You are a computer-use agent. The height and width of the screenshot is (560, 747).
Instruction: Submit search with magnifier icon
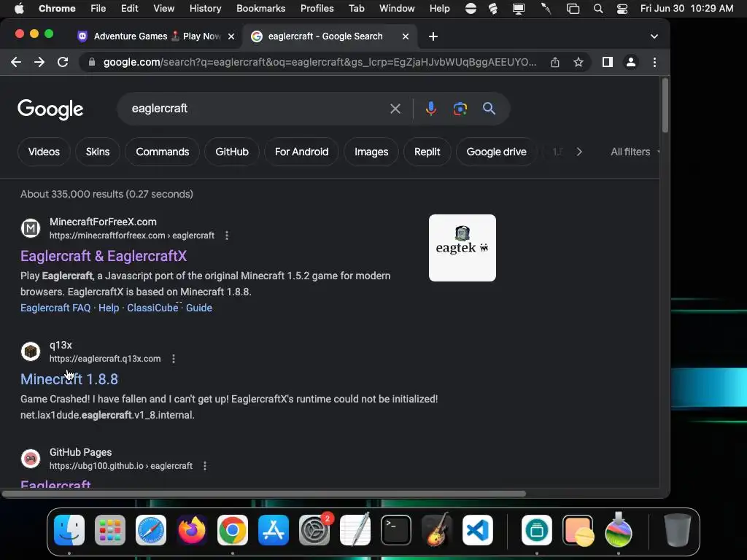(x=489, y=109)
